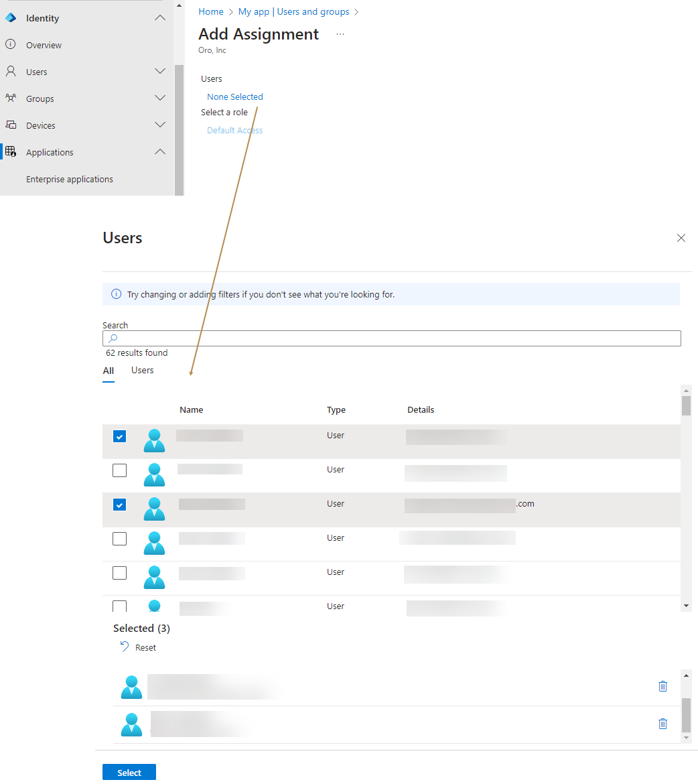Click the Applications grid icon

click(x=11, y=152)
